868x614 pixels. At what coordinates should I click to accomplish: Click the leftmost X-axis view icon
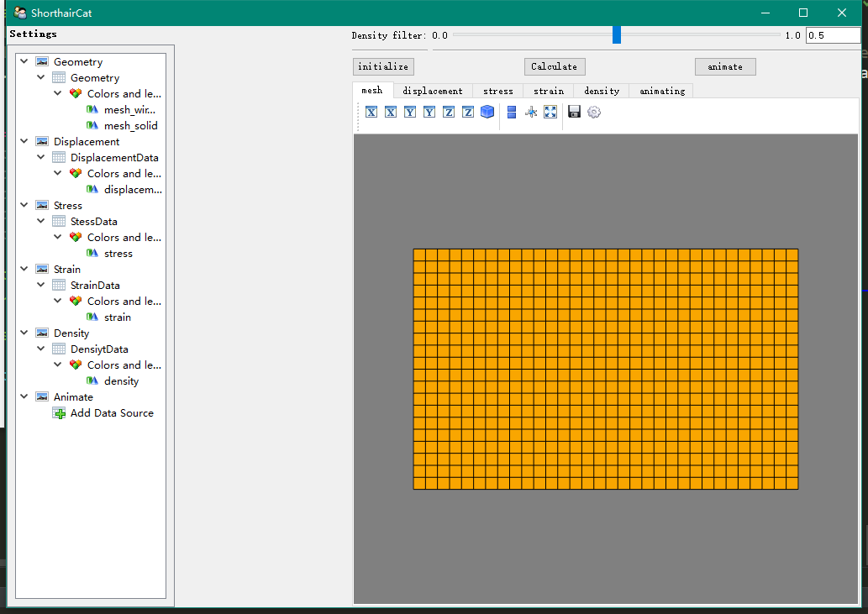pyautogui.click(x=371, y=113)
